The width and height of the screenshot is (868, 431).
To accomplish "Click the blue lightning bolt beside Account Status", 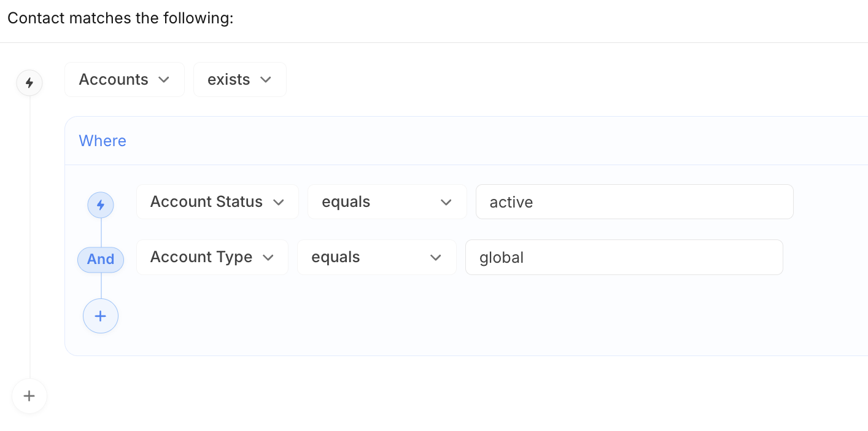I will 101,204.
